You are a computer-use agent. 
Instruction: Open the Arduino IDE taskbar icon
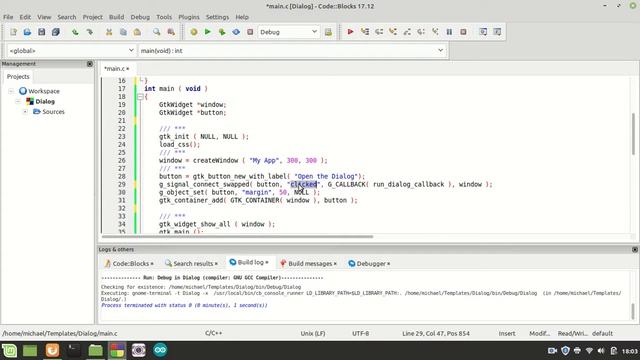click(160, 350)
